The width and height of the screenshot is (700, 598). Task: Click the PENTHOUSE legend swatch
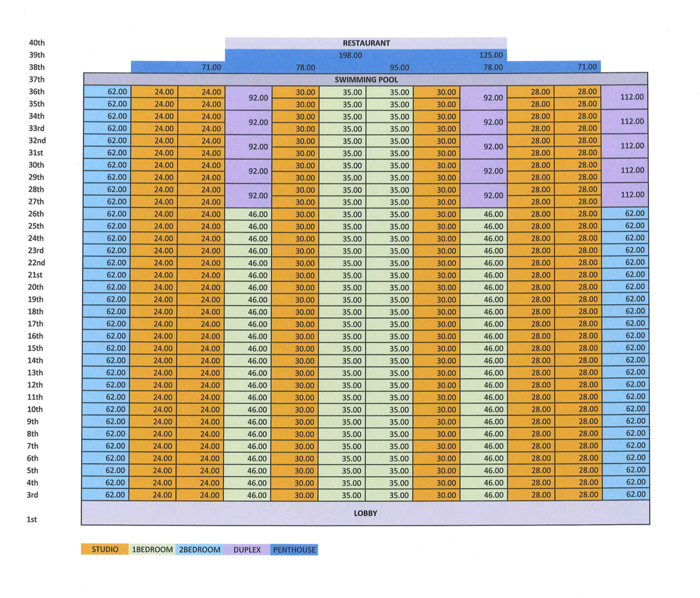click(x=294, y=550)
